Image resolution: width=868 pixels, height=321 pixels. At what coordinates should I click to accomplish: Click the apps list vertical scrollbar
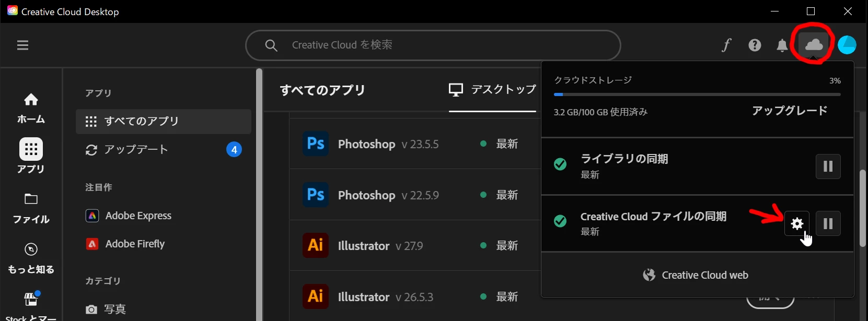pyautogui.click(x=863, y=208)
